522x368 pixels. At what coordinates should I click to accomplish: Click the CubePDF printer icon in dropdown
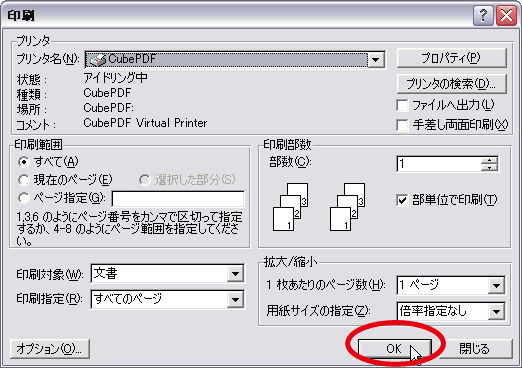point(97,60)
